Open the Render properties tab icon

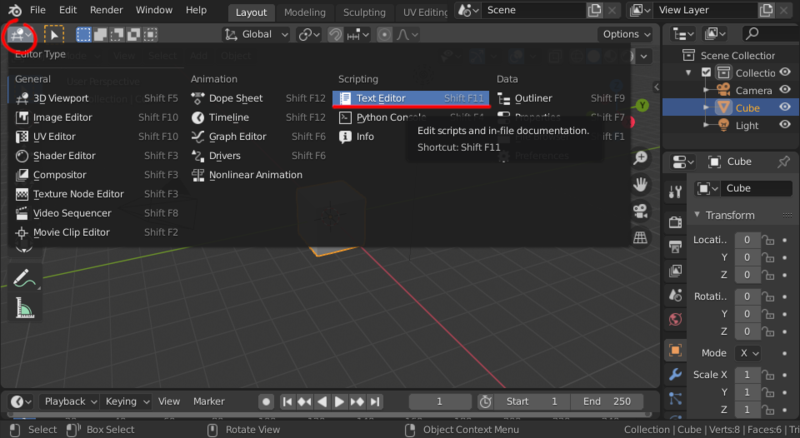[676, 222]
